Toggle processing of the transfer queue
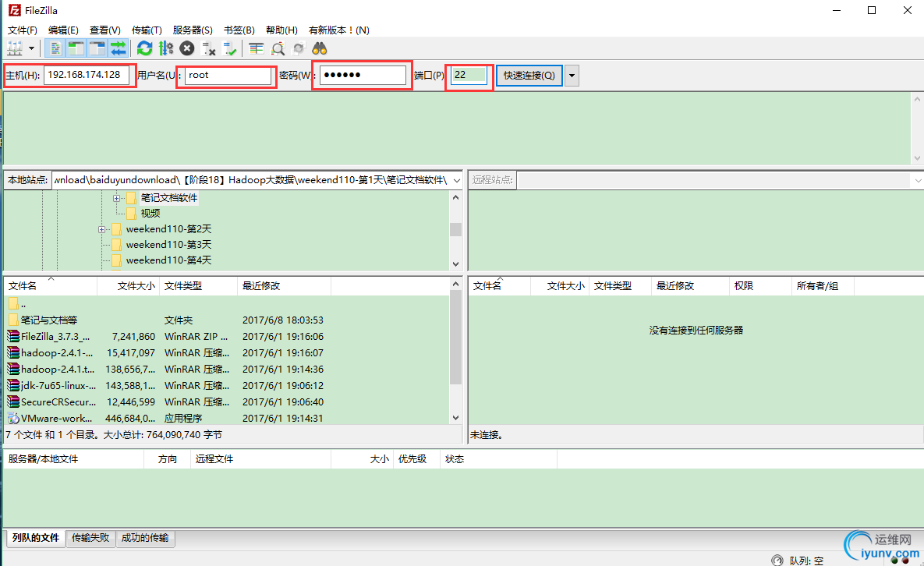Screen dimensions: 924x566 [x=166, y=48]
